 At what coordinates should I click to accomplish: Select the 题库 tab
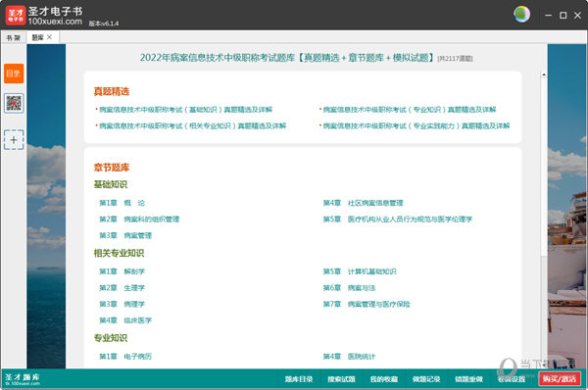(x=37, y=37)
